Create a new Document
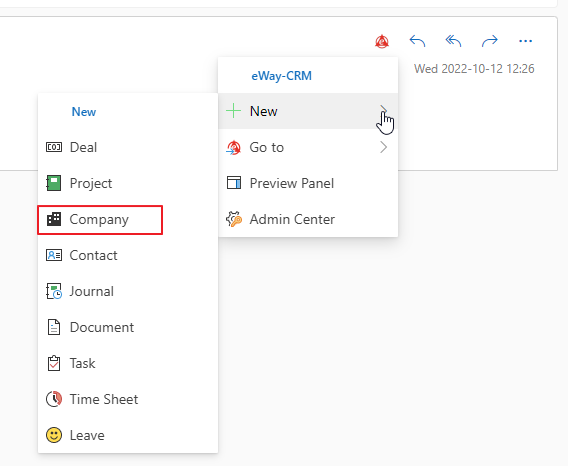This screenshot has height=466, width=568. coord(128,327)
